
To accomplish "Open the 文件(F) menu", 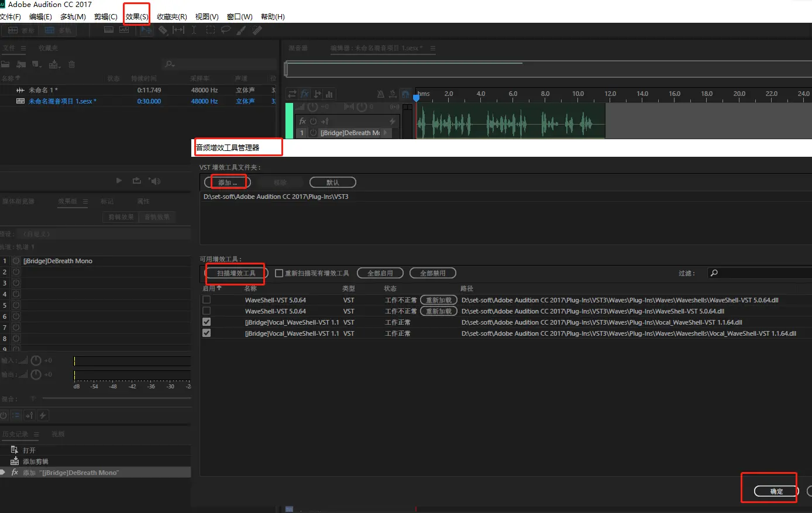I will point(11,17).
